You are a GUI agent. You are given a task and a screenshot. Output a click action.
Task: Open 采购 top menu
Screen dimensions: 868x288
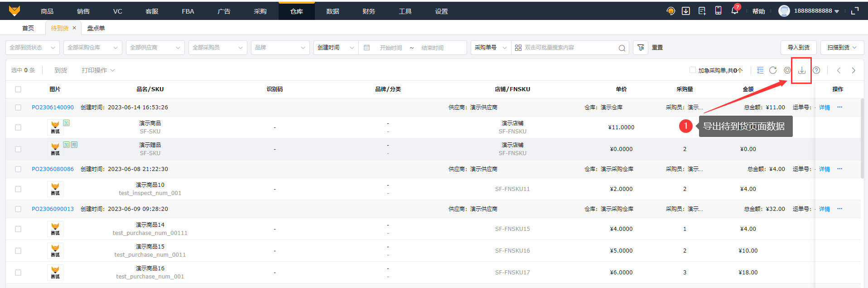pos(260,11)
